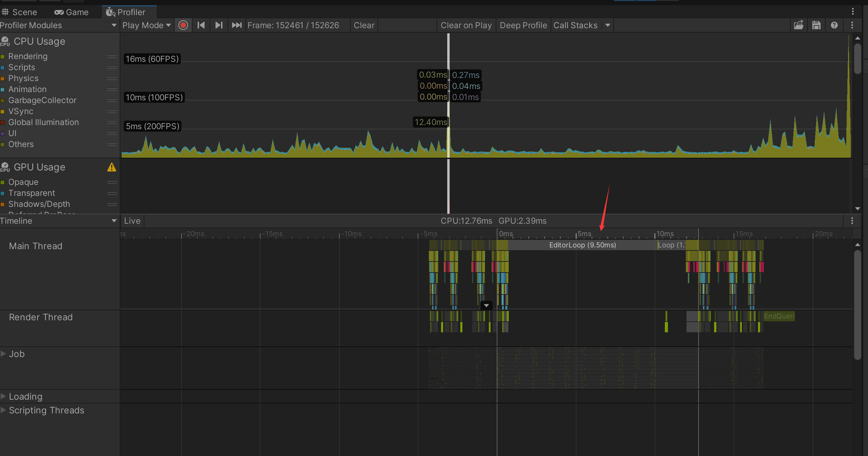The width and height of the screenshot is (868, 456).
Task: Enable Deep Profile
Action: pos(523,25)
